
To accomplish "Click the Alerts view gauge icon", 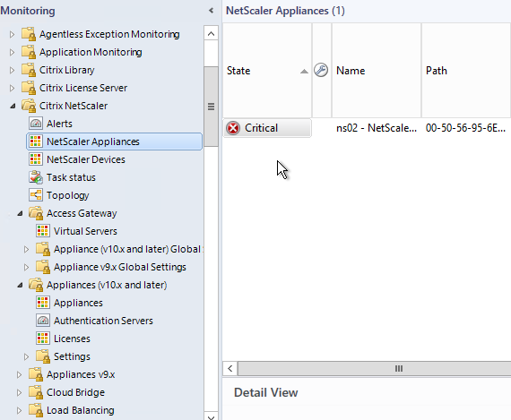I will tap(36, 124).
